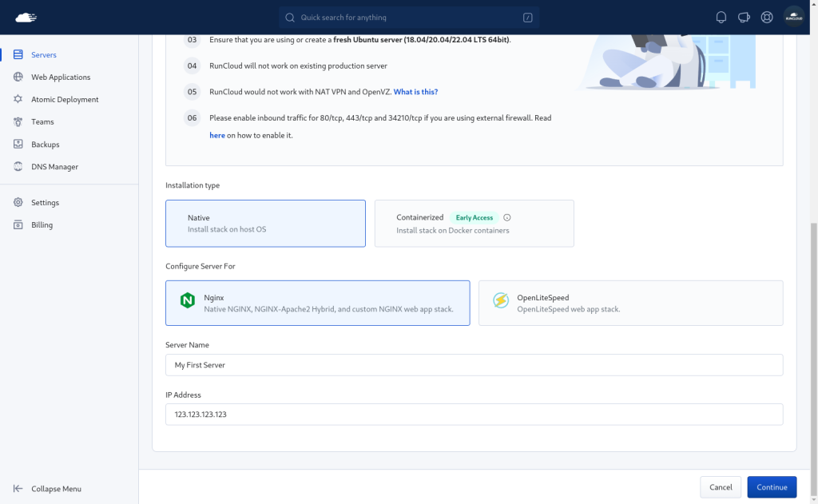
Task: Click the Collapse Menu arrow icon
Action: [x=18, y=489]
